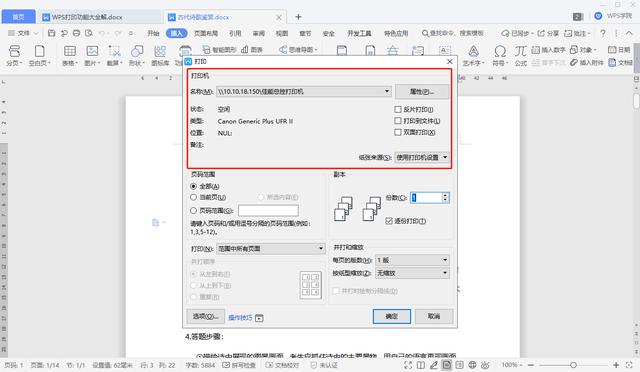Click the spell check (拼写检查) status item

pyautogui.click(x=239, y=365)
